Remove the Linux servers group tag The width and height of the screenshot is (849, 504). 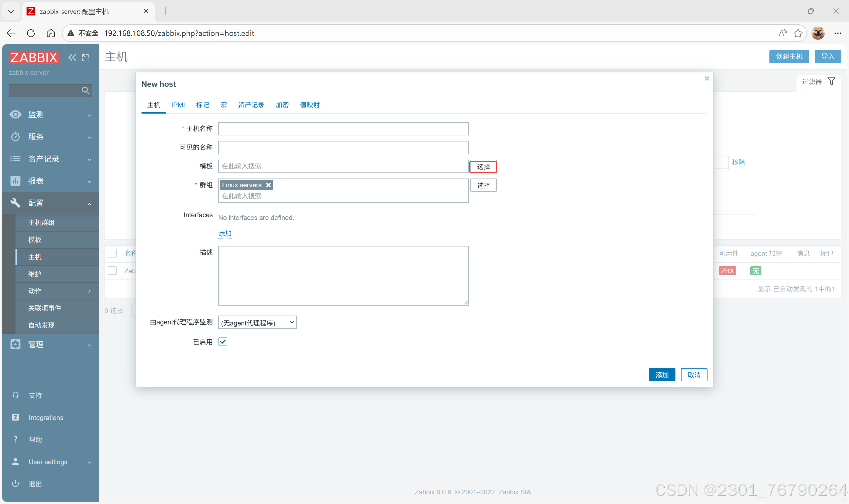[268, 185]
